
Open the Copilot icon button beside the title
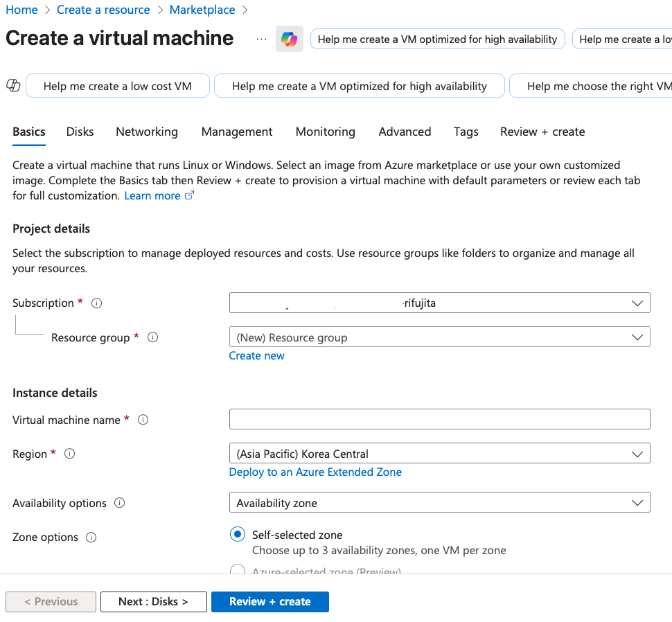point(290,39)
